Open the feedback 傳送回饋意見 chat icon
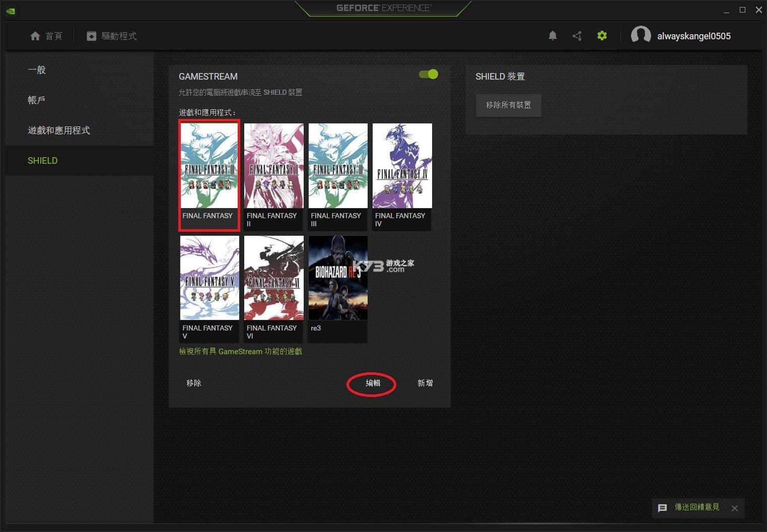 click(x=662, y=508)
